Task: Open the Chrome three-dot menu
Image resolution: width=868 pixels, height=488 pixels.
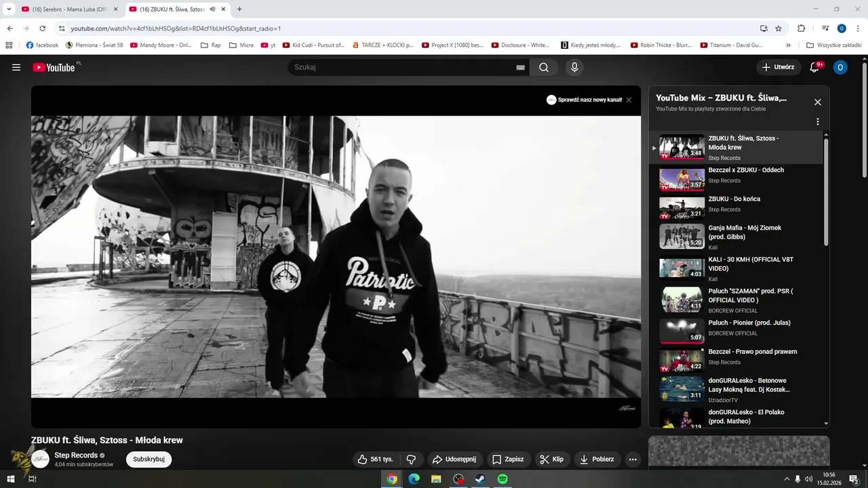Action: 857,28
